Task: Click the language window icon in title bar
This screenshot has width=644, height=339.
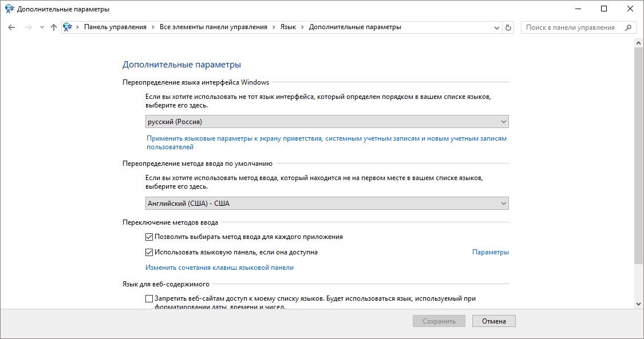Action: [9, 9]
